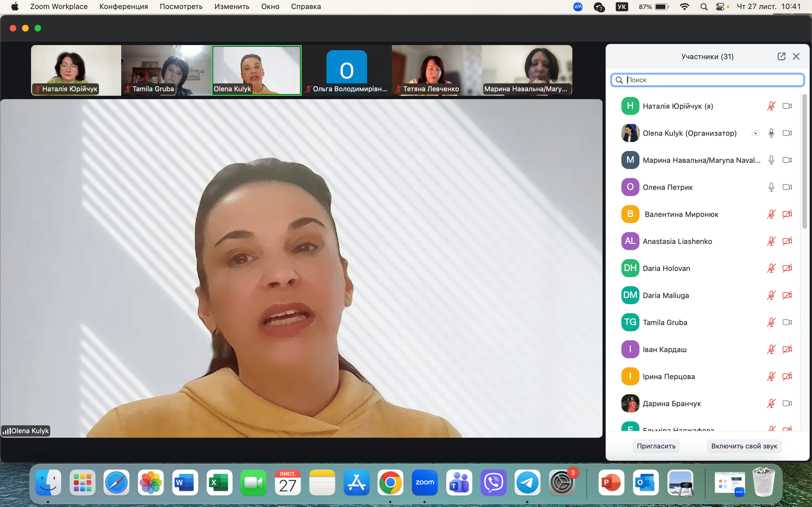Open the Справка menu

click(x=306, y=7)
